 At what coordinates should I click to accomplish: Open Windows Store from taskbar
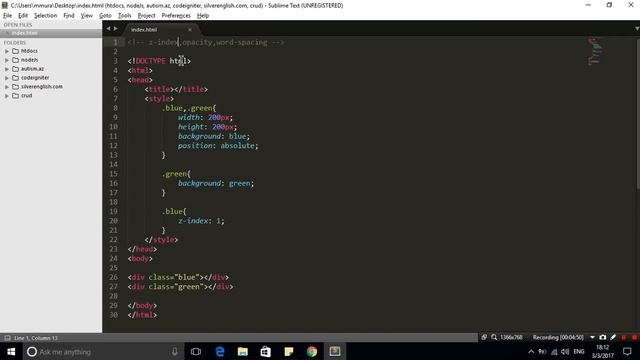[266, 351]
